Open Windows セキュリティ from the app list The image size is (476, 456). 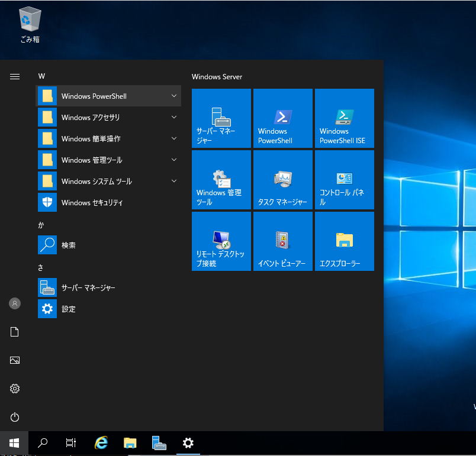click(92, 203)
